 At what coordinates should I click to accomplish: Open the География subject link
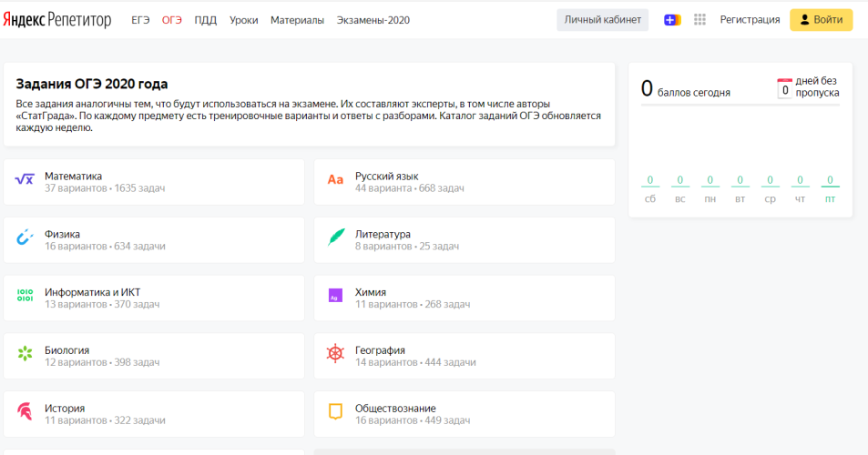[380, 350]
